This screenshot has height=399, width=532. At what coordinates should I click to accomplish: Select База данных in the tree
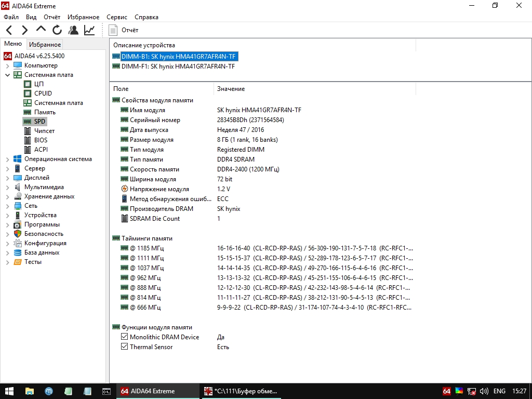42,252
